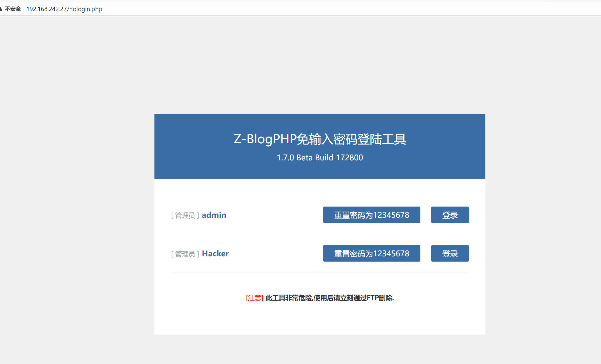
Task: Click the red [注意] notice label
Action: pos(254,298)
